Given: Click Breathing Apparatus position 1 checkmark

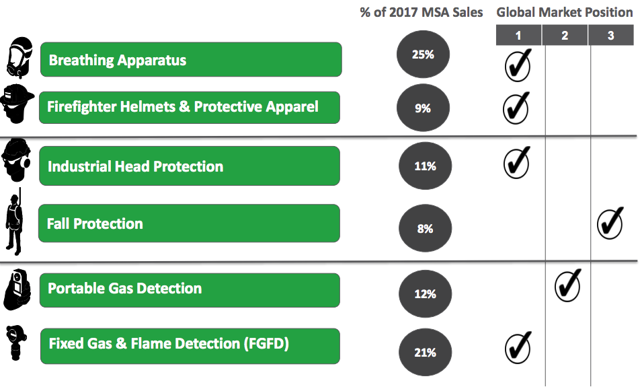Looking at the screenshot, I should [x=518, y=65].
